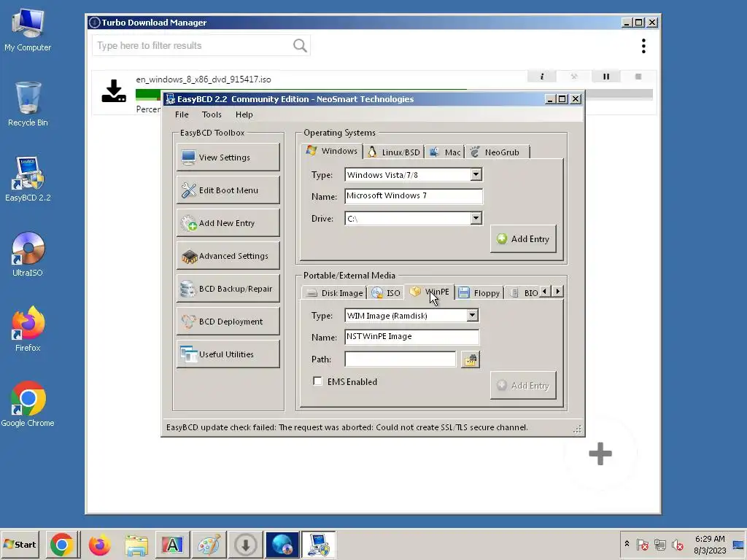The width and height of the screenshot is (747, 560).
Task: Open BCD Deployment section
Action: click(x=228, y=322)
